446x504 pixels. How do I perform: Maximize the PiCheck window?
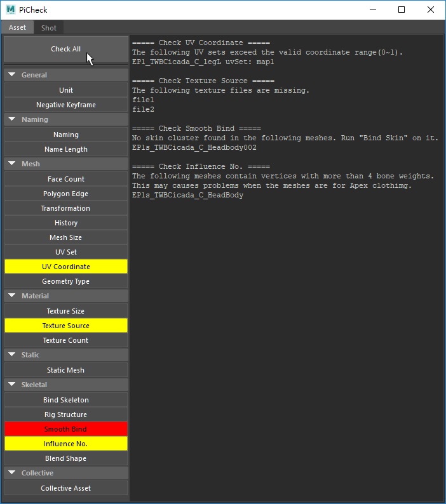402,10
